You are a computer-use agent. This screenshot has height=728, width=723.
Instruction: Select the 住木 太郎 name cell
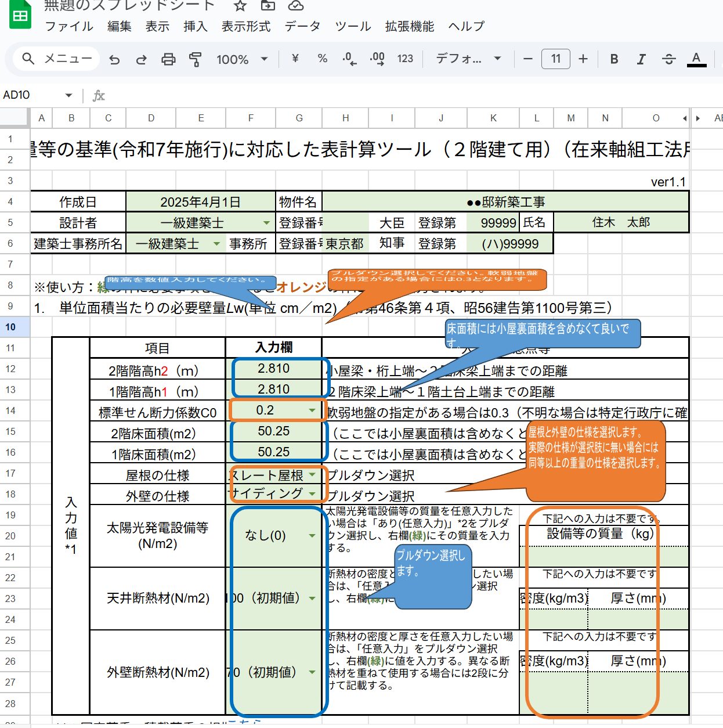click(x=621, y=223)
